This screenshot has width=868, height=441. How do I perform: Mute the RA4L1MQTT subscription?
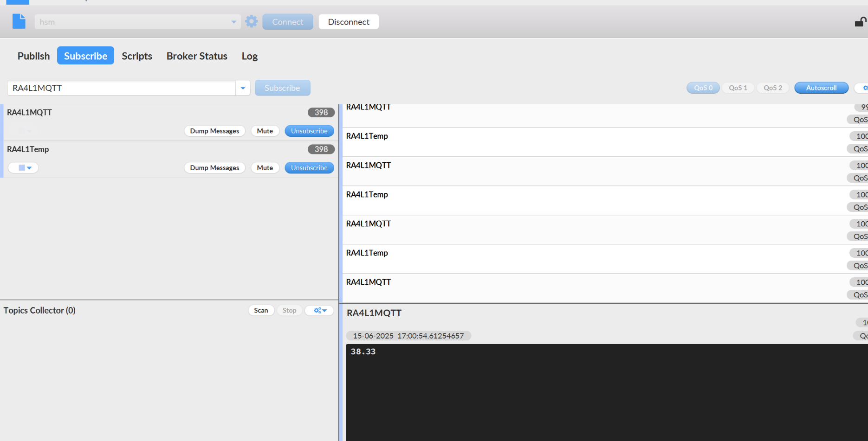coord(265,131)
